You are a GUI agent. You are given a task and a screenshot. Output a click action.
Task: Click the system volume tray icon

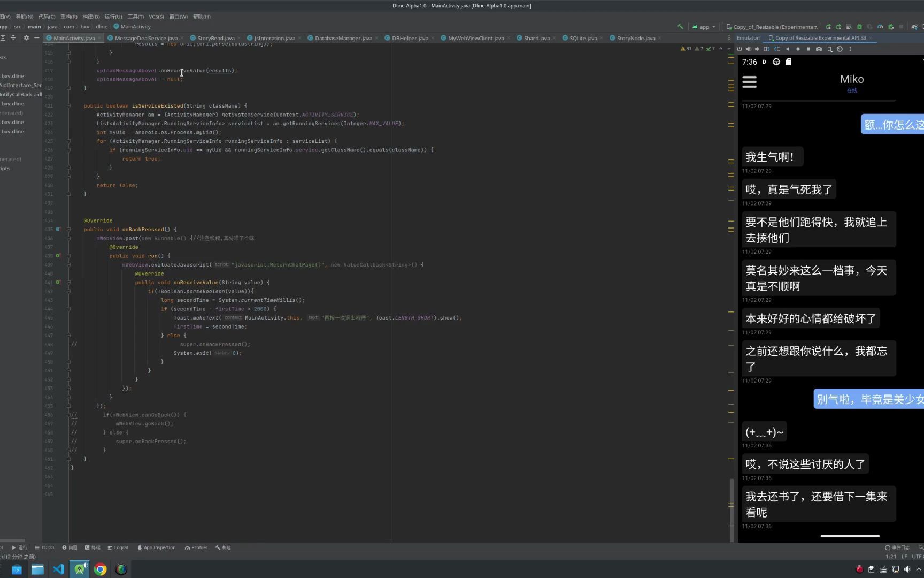[906, 569]
